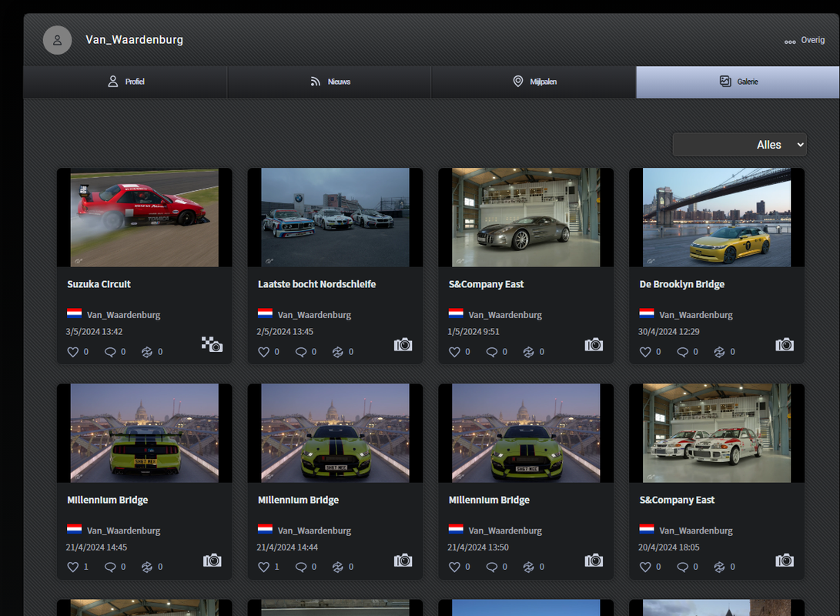Screen dimensions: 840x616
Task: Open the Laatste bocht Nordschleife title link
Action: click(x=317, y=284)
